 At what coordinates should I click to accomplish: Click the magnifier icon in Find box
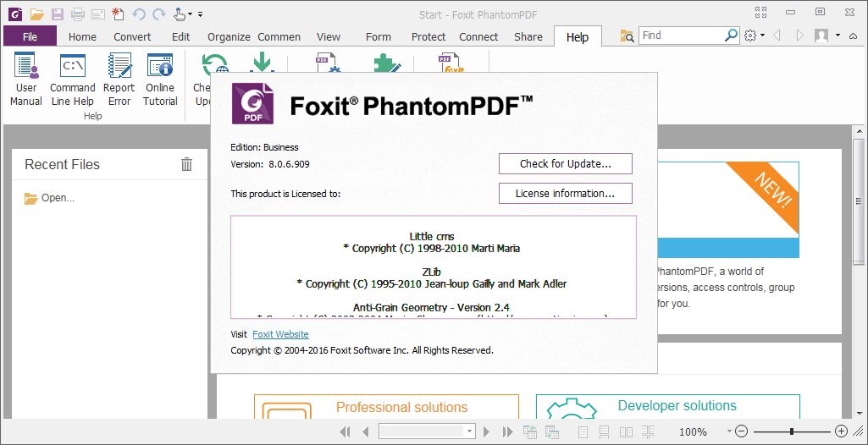732,36
